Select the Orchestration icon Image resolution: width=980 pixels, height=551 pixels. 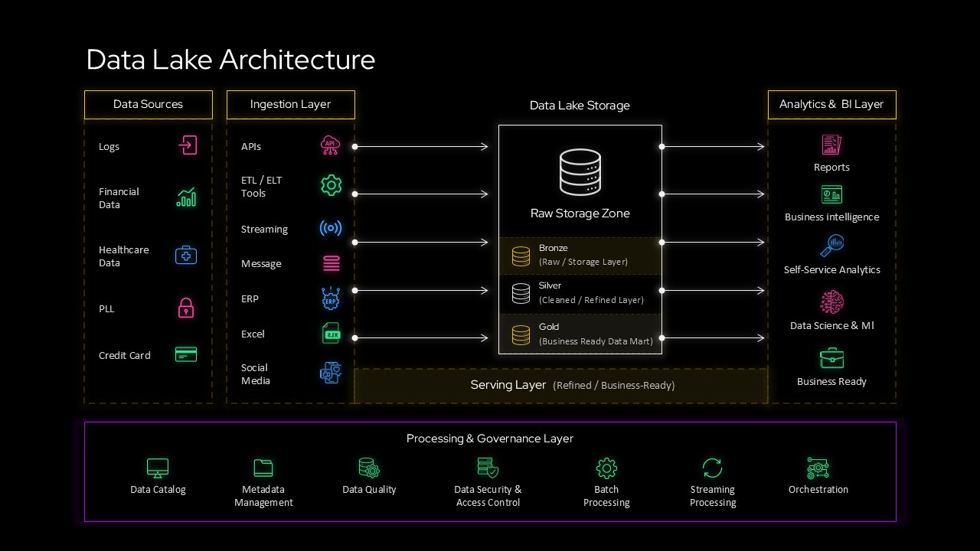818,468
